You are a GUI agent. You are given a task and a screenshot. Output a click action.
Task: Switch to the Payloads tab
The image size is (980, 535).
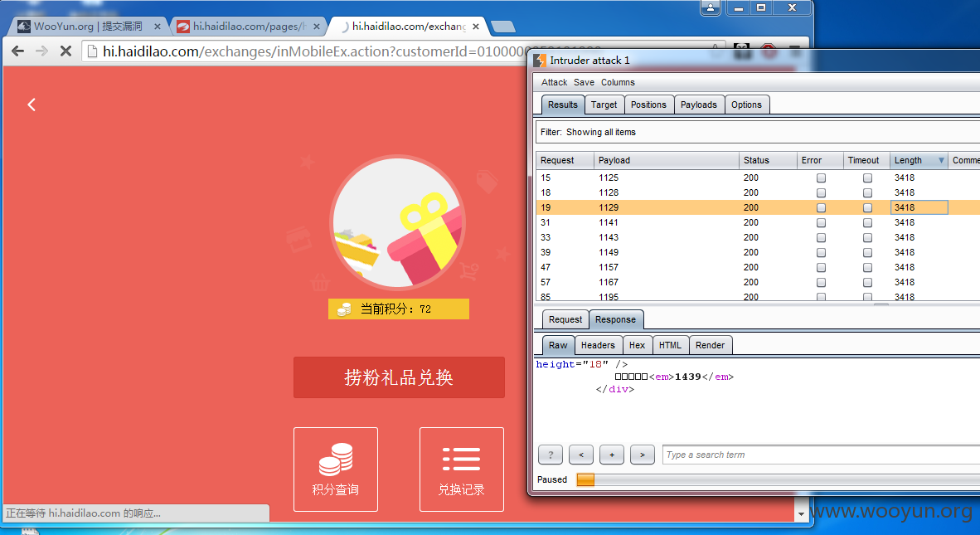tap(699, 105)
